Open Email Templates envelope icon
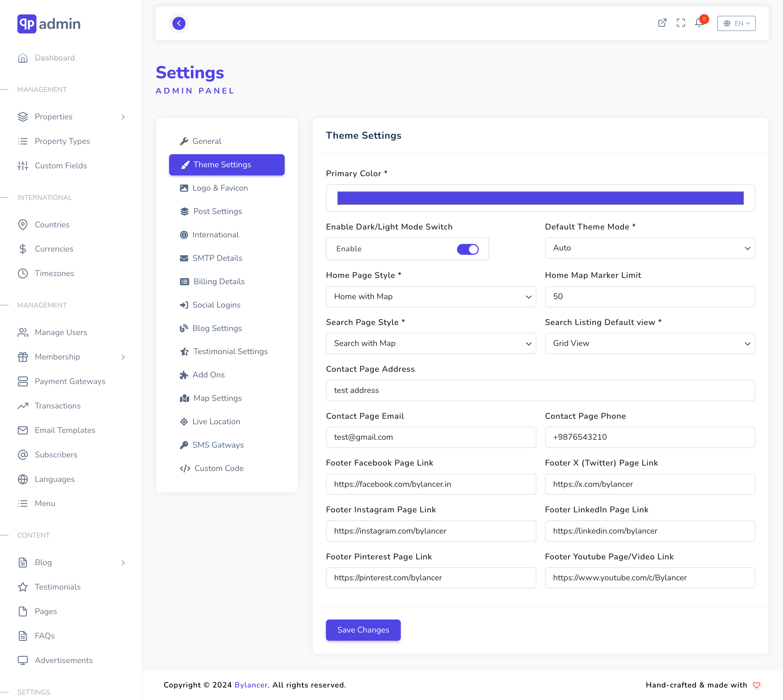783x700 pixels. [23, 430]
